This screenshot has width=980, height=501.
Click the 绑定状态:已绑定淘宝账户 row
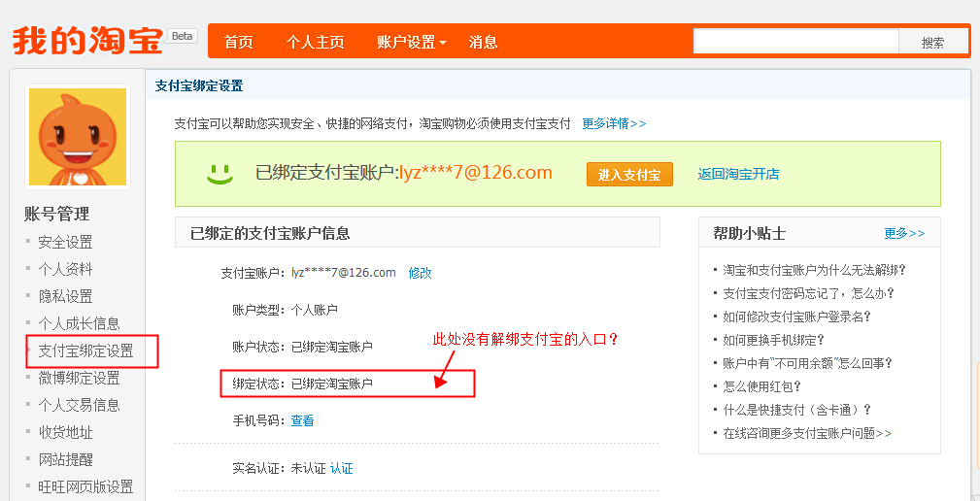(x=302, y=383)
